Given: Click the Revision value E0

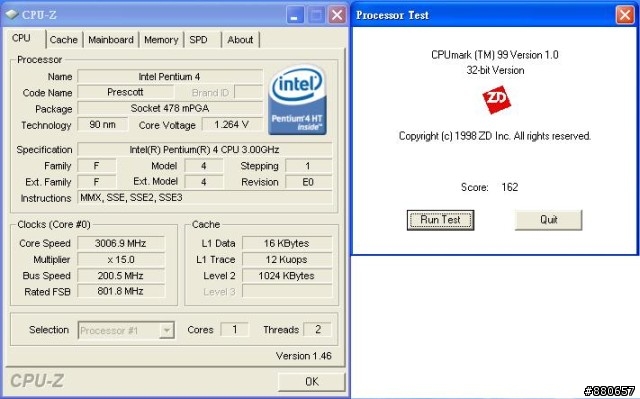Looking at the screenshot, I should point(309,182).
